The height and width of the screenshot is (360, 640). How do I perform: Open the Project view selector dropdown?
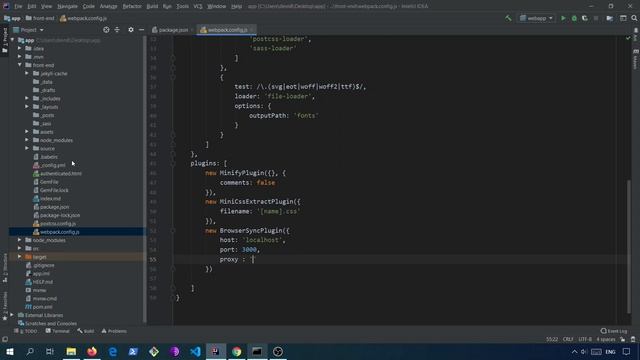pos(28,30)
